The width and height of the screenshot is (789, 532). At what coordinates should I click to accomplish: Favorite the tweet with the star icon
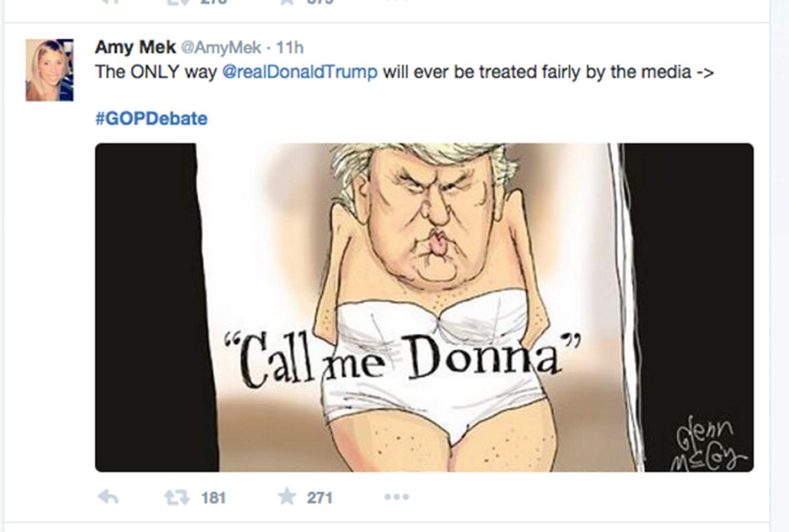point(287,497)
